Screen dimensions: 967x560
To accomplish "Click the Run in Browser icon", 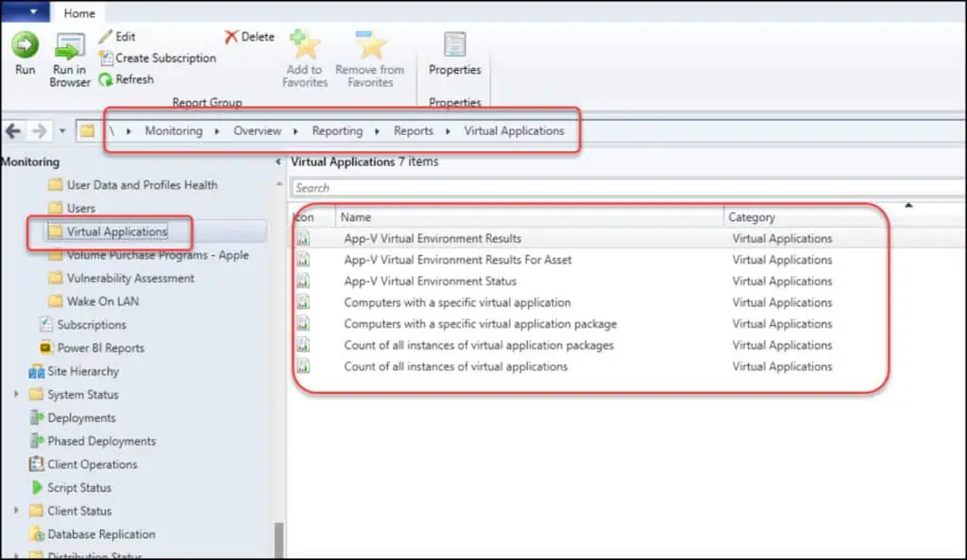I will (x=69, y=47).
